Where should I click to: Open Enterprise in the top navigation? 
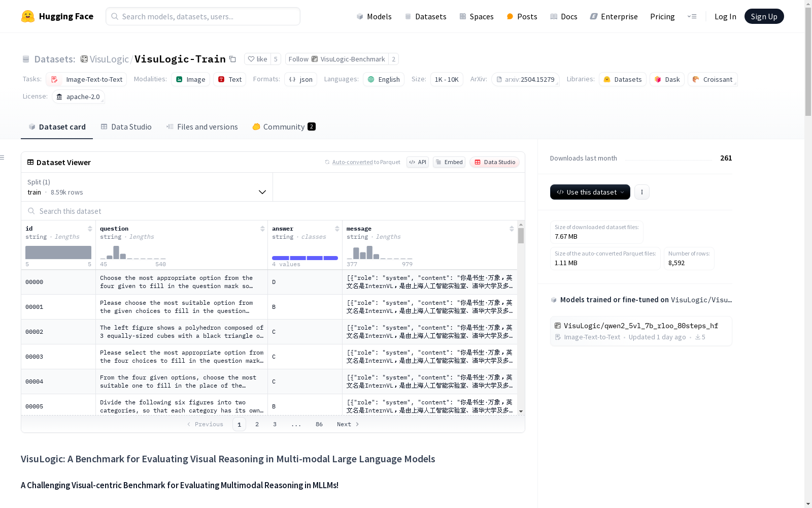point(614,16)
